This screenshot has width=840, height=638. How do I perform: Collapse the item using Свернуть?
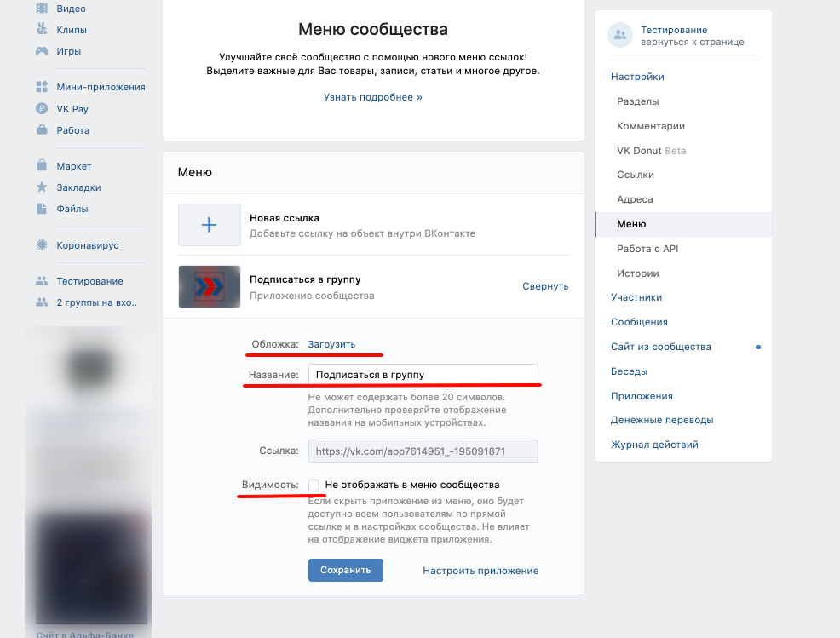click(544, 286)
